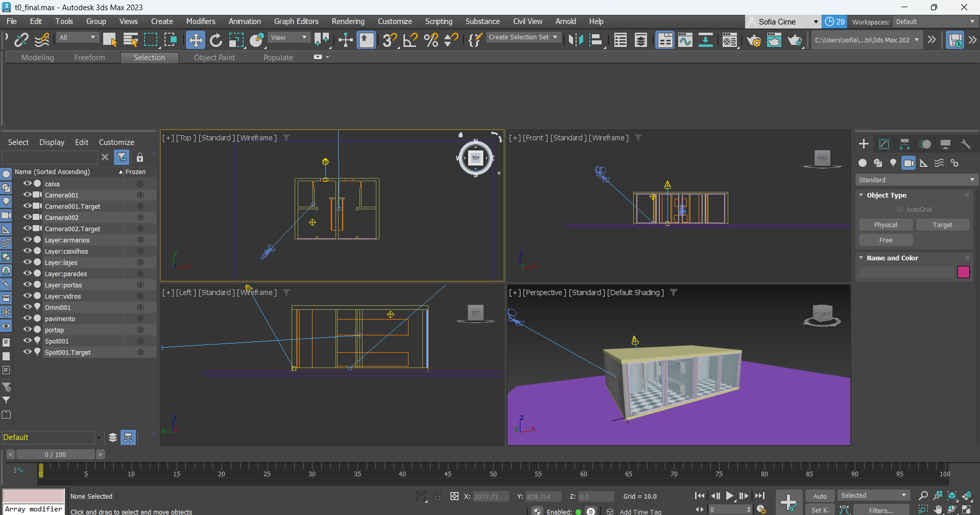Toggle visibility of Camera001

pyautogui.click(x=28, y=195)
